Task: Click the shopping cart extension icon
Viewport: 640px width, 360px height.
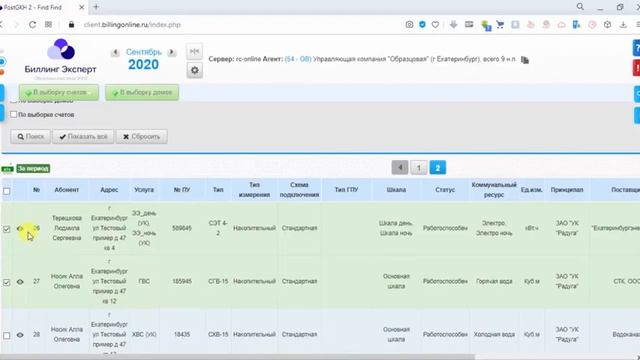Action: click(x=500, y=24)
